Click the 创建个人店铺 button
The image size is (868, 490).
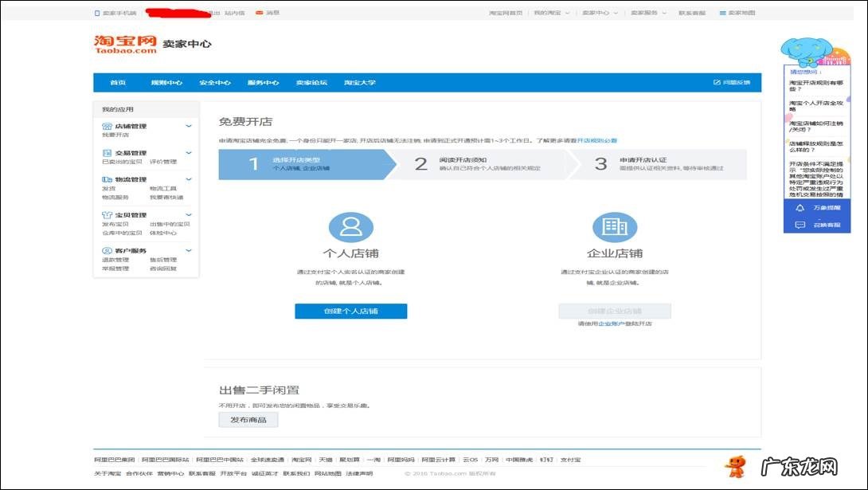coord(351,311)
